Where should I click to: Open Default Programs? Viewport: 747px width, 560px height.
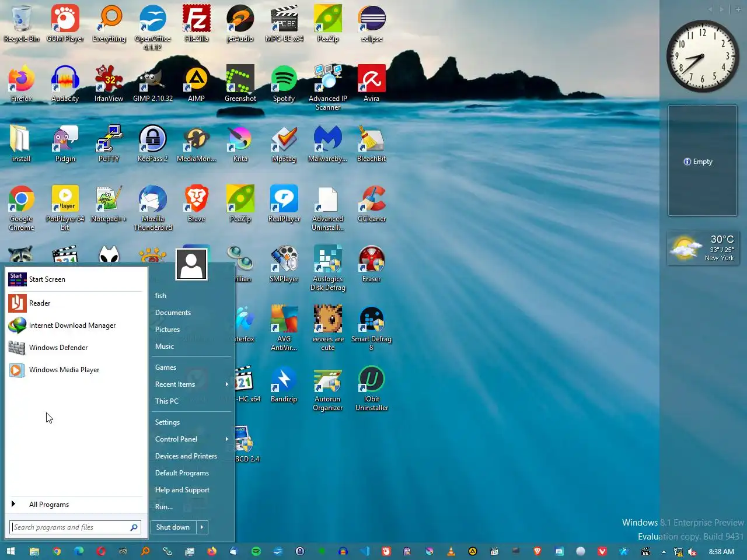point(191,473)
